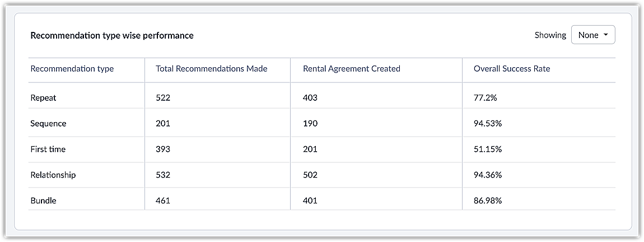This screenshot has height=242, width=644.
Task: Select the Sequence recommendation row
Action: 48,123
